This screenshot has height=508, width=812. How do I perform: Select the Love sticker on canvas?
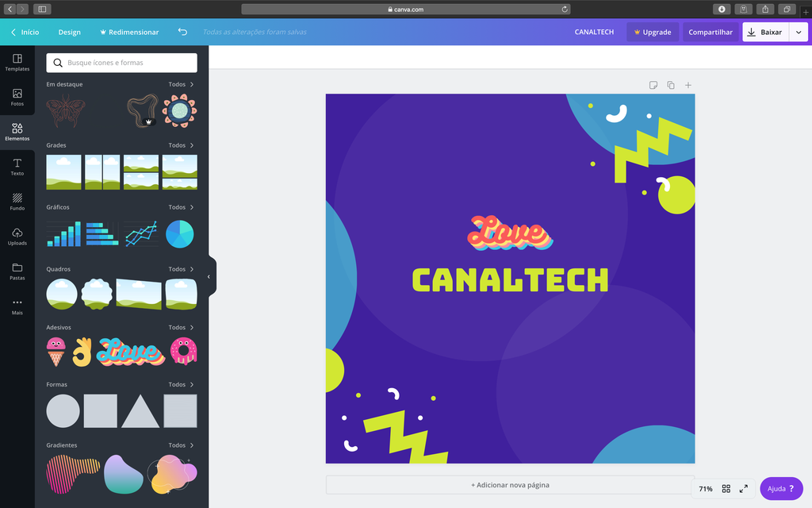point(510,233)
